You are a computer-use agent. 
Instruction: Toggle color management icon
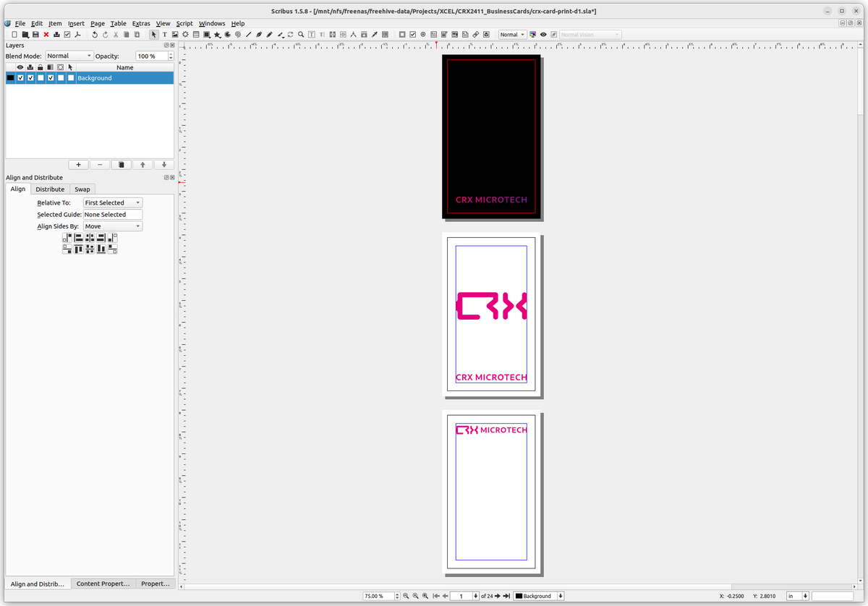(x=533, y=35)
